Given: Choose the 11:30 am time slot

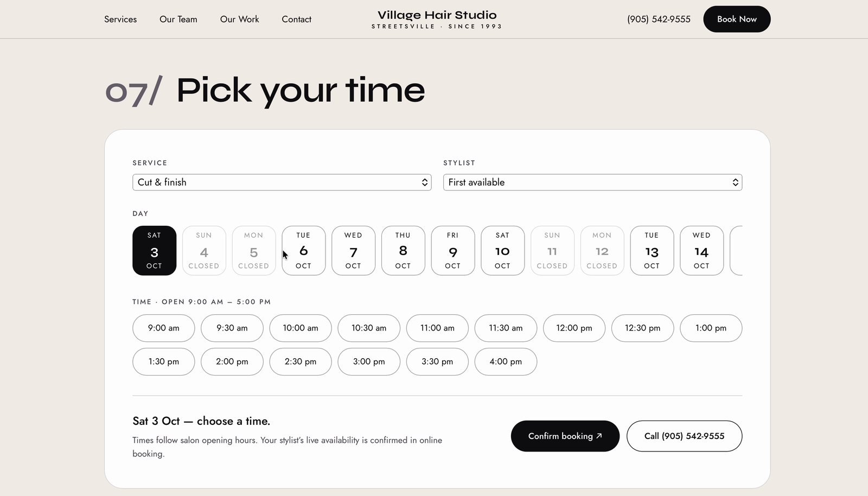Looking at the screenshot, I should (x=506, y=328).
